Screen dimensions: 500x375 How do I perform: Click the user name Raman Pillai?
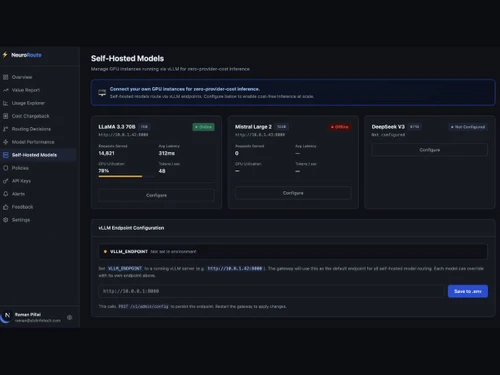pyautogui.click(x=28, y=314)
